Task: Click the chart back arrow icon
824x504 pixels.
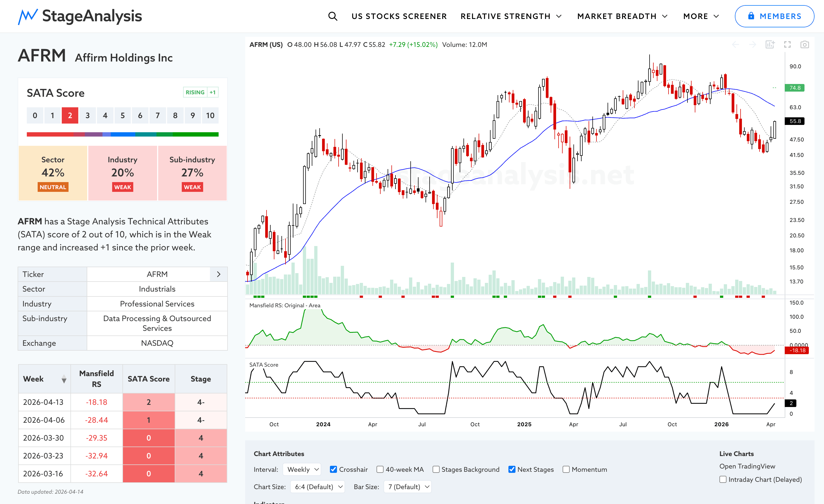Action: (735, 44)
